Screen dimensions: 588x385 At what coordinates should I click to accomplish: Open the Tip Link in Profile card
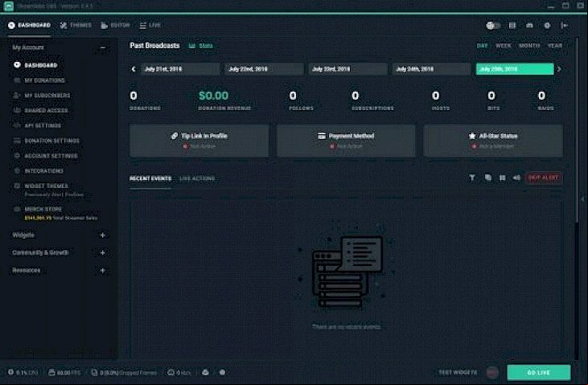(x=199, y=141)
